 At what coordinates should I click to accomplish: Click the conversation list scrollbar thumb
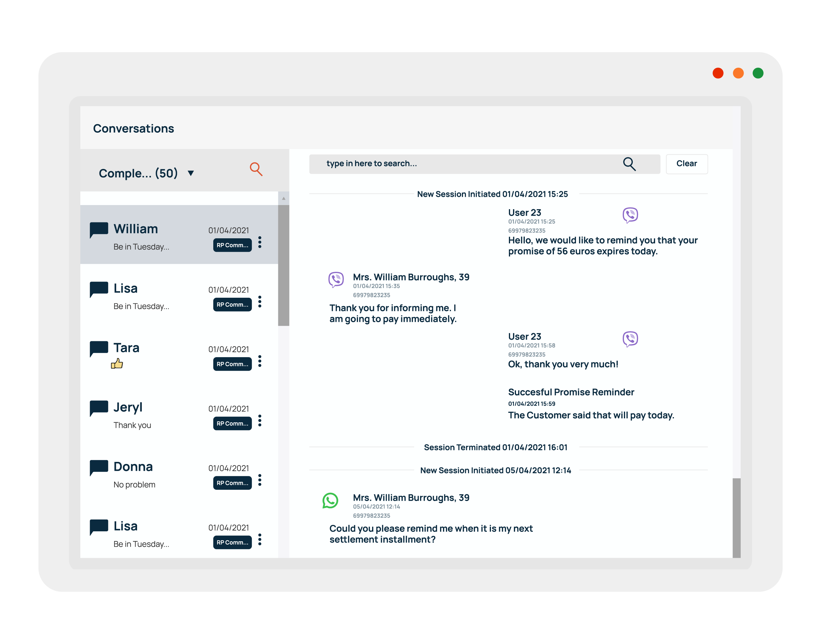284,265
